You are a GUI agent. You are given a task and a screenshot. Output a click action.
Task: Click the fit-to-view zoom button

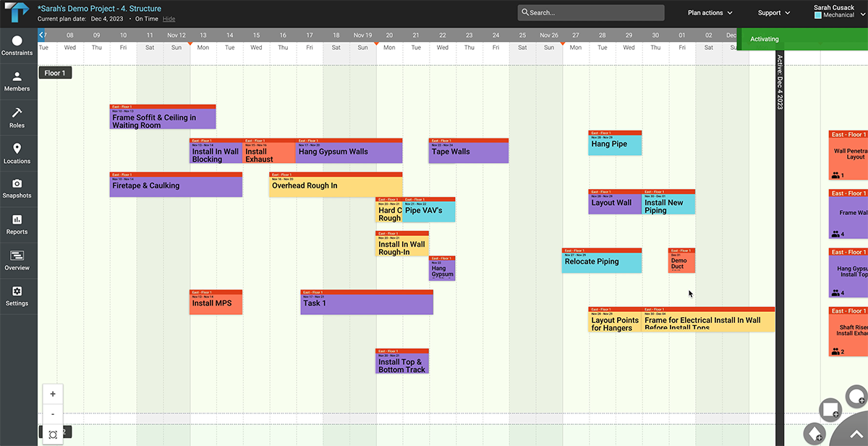53,434
